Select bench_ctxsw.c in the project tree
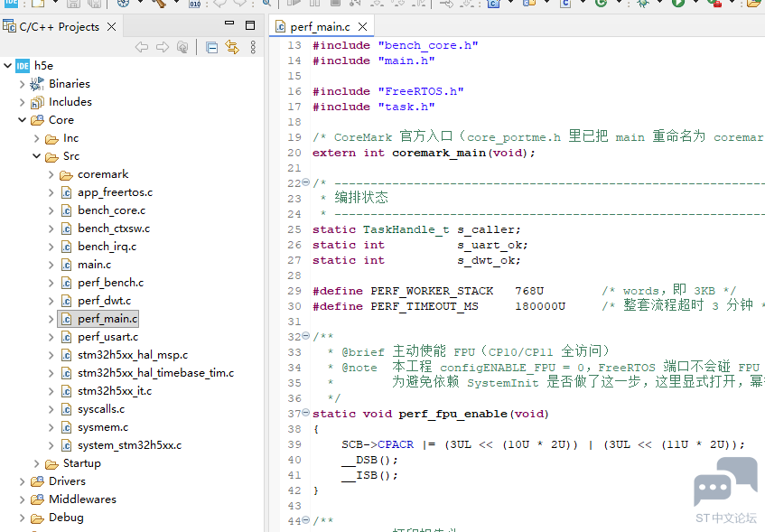Viewport: 765px width, 532px height. [x=114, y=229]
